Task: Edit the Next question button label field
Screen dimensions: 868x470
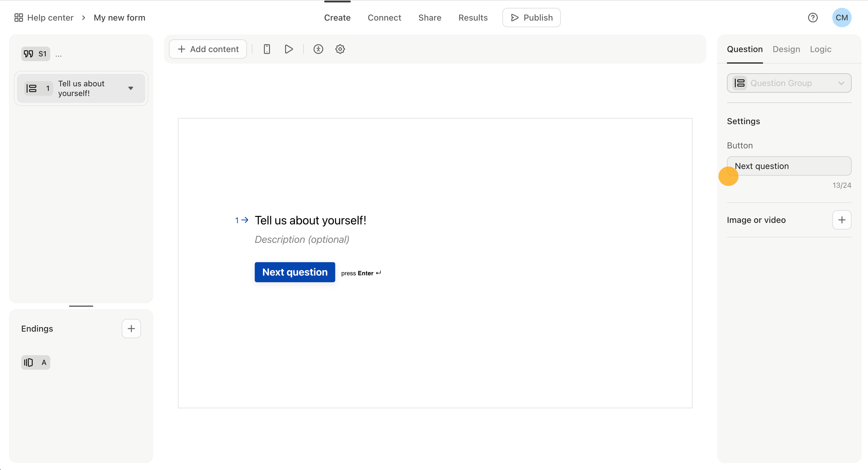Action: (789, 166)
